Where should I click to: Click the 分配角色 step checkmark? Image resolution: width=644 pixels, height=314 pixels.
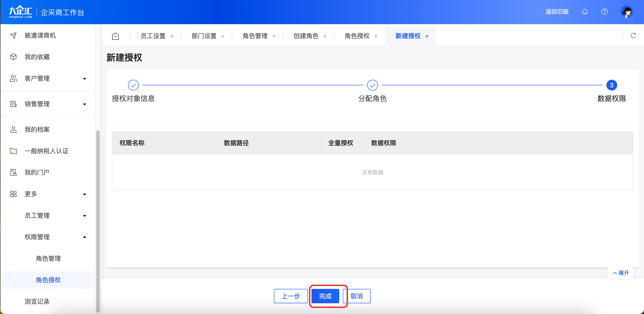tap(372, 85)
